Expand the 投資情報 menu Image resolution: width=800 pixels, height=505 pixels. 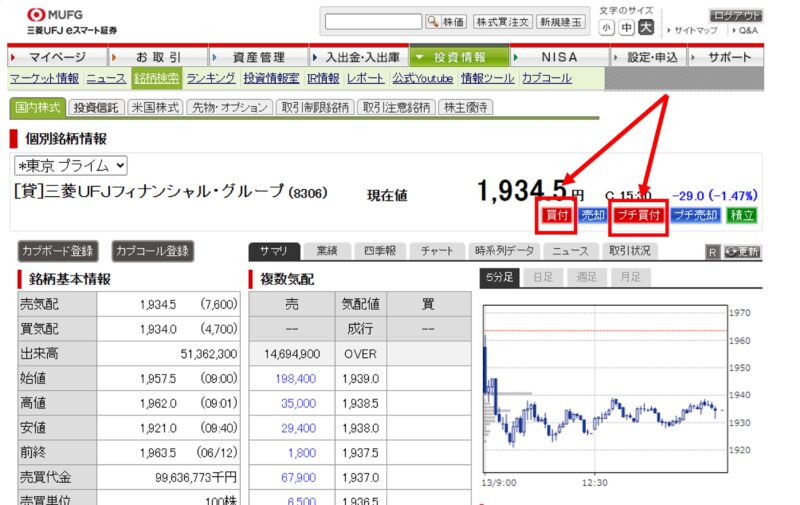459,57
